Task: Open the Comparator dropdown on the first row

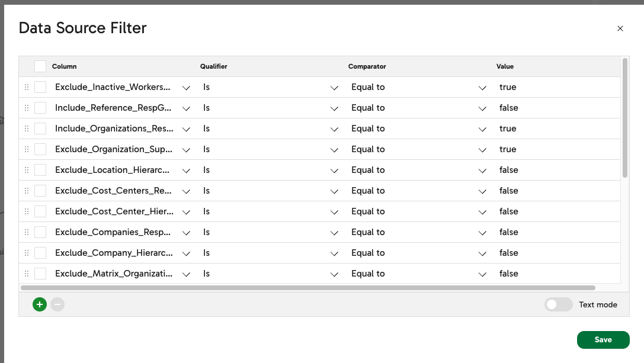Action: click(482, 86)
